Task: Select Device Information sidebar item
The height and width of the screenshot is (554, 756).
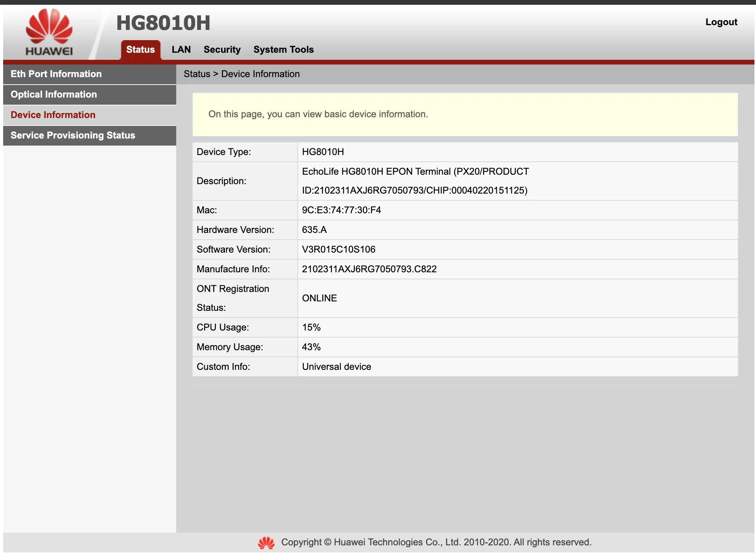Action: click(x=53, y=115)
